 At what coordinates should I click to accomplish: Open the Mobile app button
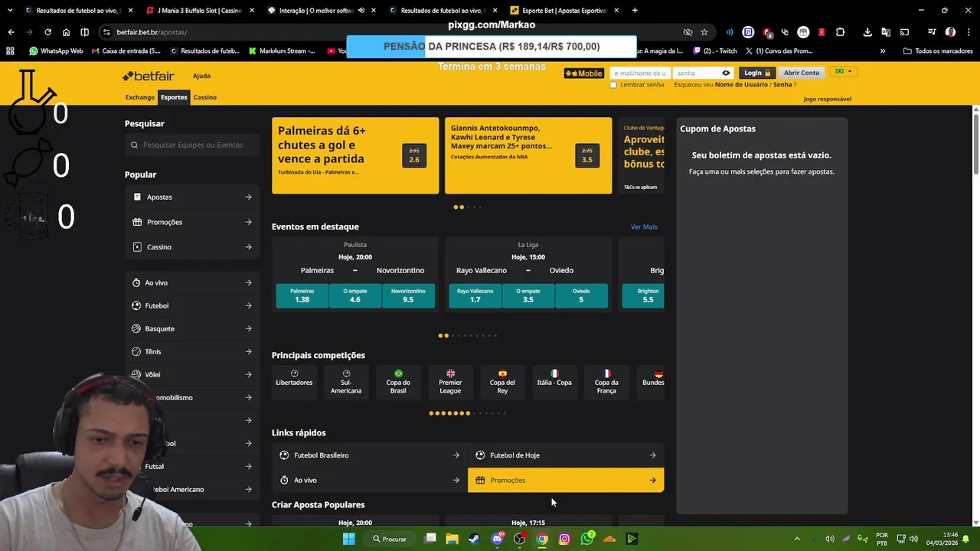[x=584, y=73]
